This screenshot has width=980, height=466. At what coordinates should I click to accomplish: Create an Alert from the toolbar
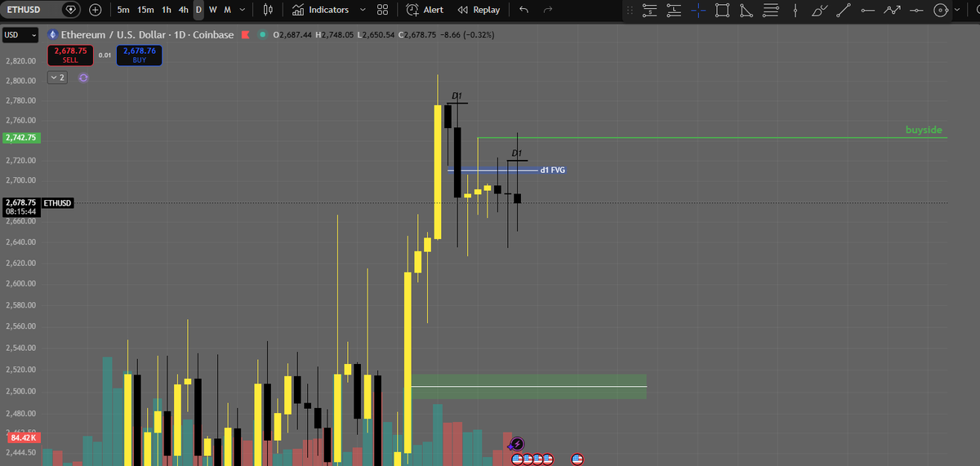425,10
